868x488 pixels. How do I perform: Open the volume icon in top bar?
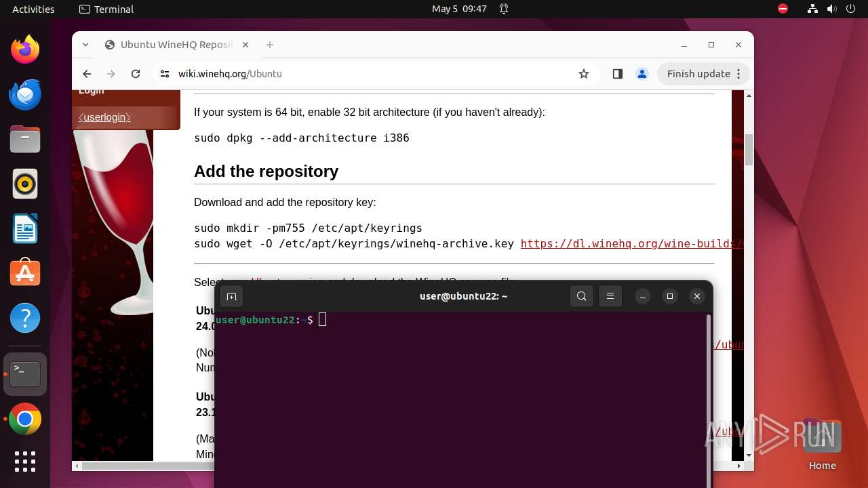click(832, 9)
